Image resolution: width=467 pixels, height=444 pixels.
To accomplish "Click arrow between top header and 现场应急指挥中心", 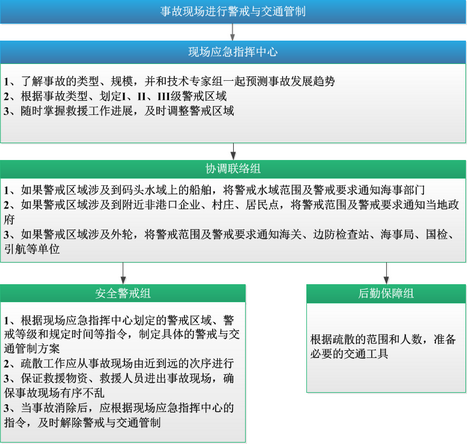I will pos(233,32).
